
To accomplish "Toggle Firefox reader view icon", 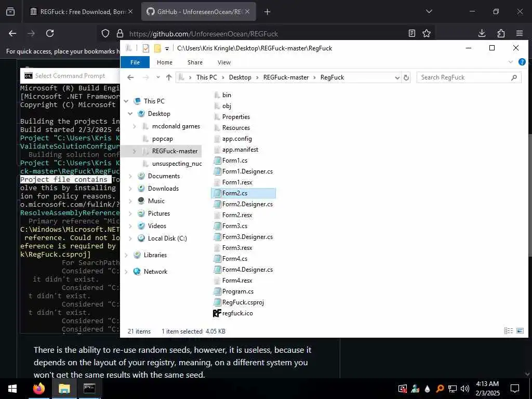I will pyautogui.click(x=412, y=33).
